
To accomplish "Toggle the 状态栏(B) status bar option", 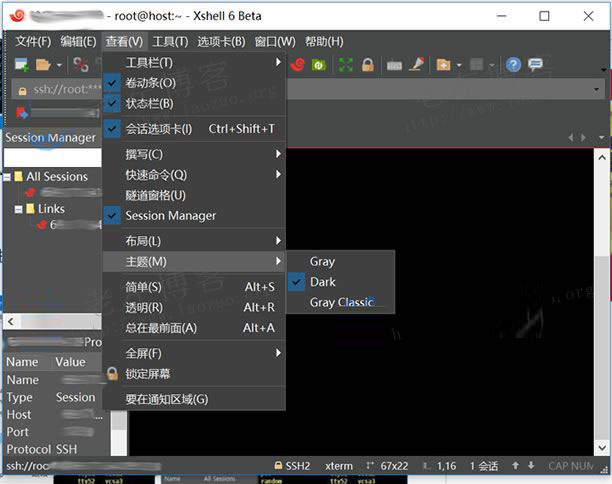I will coord(194,103).
